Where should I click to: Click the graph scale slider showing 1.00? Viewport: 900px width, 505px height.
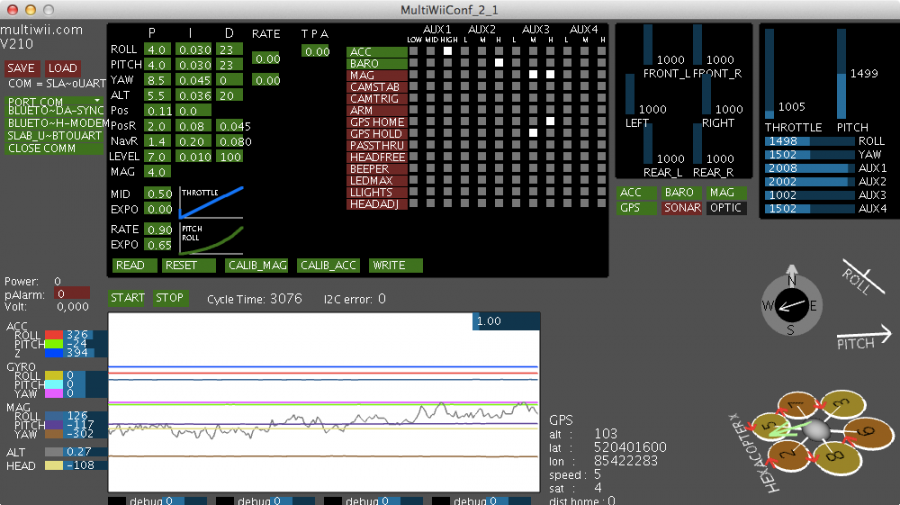click(x=506, y=321)
